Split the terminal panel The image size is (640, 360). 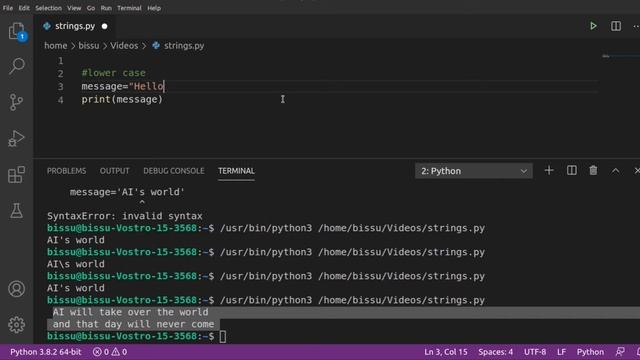tap(571, 171)
